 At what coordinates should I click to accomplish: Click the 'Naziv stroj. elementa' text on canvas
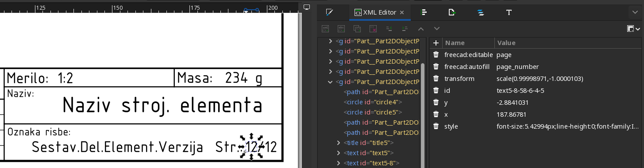pyautogui.click(x=162, y=106)
